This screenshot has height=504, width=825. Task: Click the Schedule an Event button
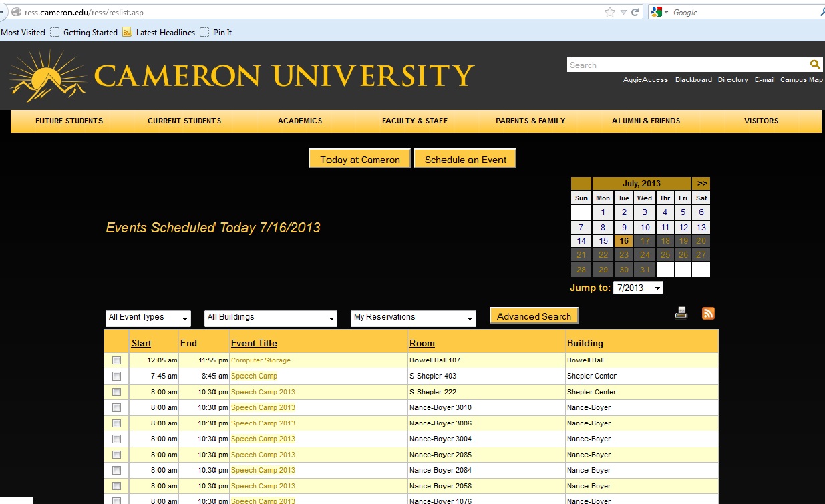[466, 159]
